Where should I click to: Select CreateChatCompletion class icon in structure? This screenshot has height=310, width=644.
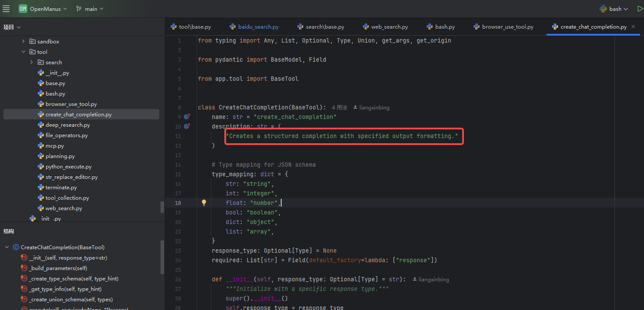16,247
